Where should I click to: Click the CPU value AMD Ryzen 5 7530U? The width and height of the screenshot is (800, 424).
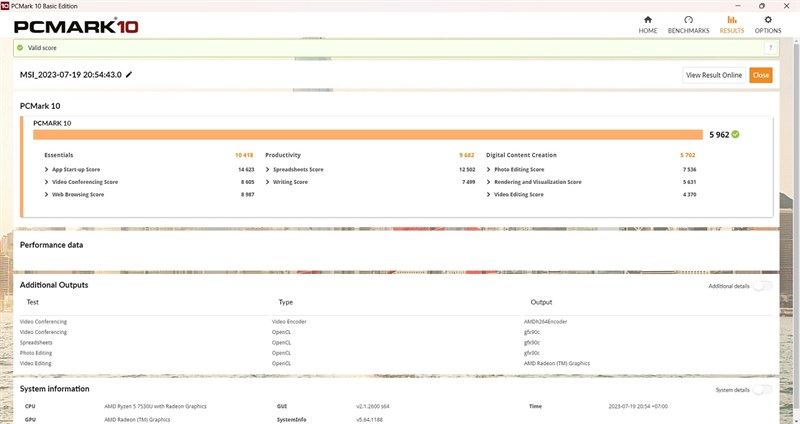coord(156,407)
